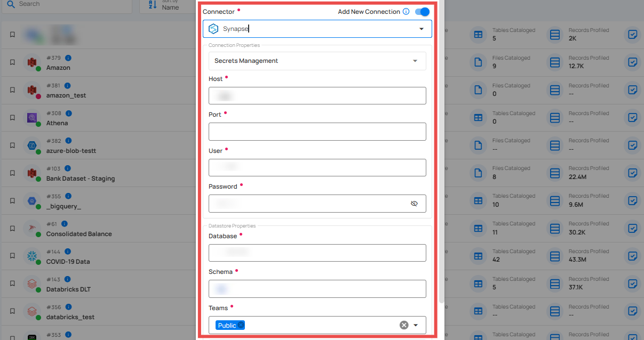644x340 pixels.
Task: Click the info icon next to #379 Amazon
Action: click(x=68, y=58)
